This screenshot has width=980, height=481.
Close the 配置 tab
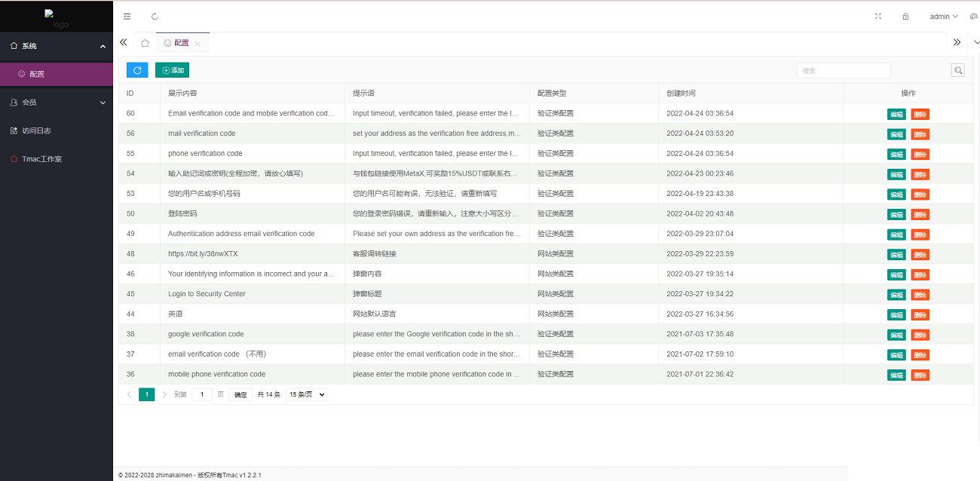(198, 44)
